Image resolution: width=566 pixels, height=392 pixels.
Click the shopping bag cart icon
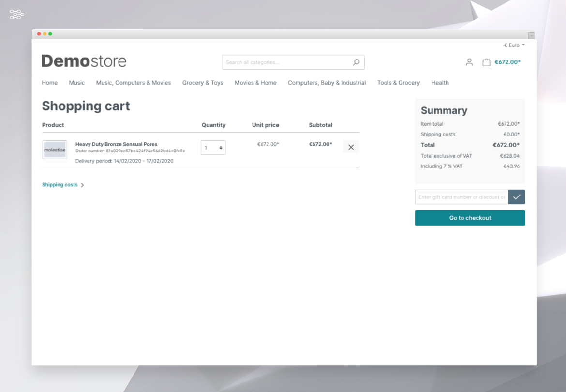click(486, 62)
